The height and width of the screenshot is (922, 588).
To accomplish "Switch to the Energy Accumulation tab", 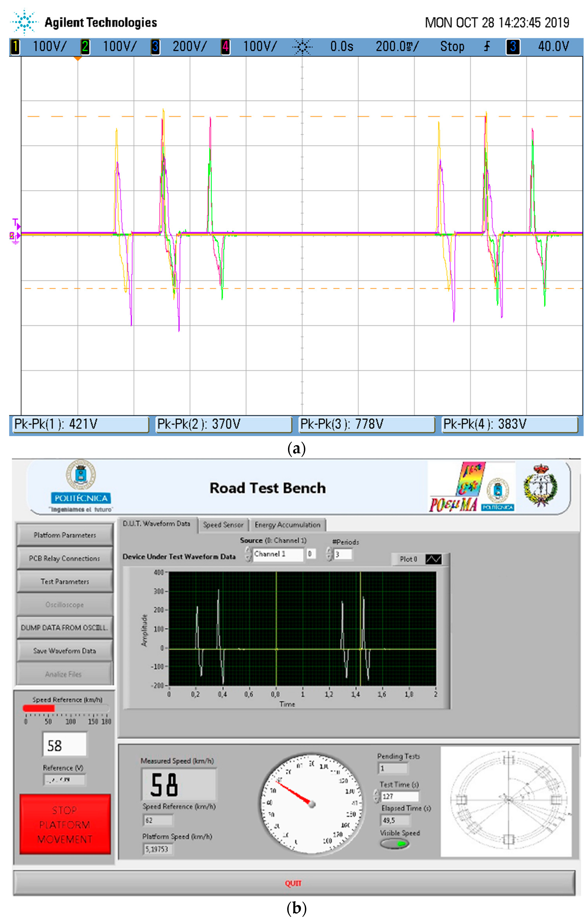I will point(288,525).
